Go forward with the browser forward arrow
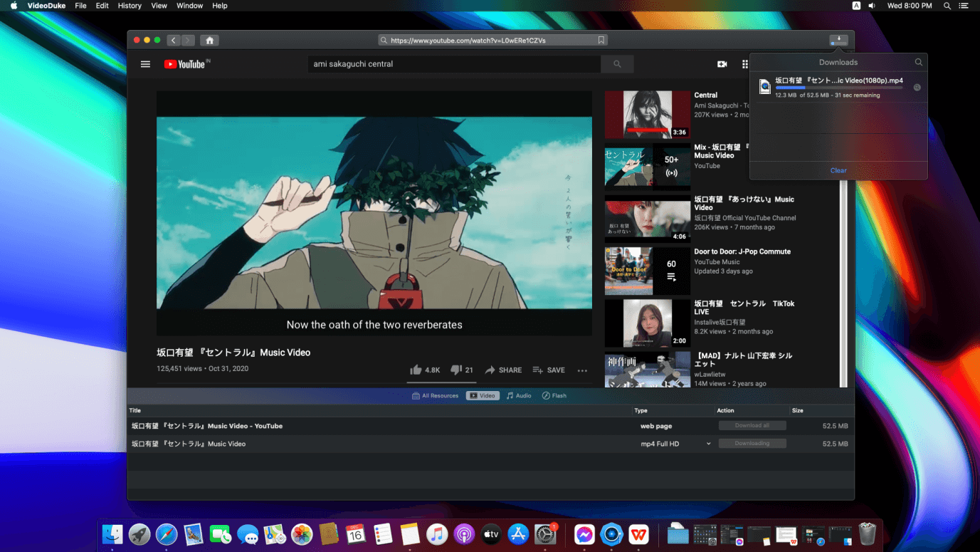Viewport: 980px width, 552px height. tap(188, 41)
